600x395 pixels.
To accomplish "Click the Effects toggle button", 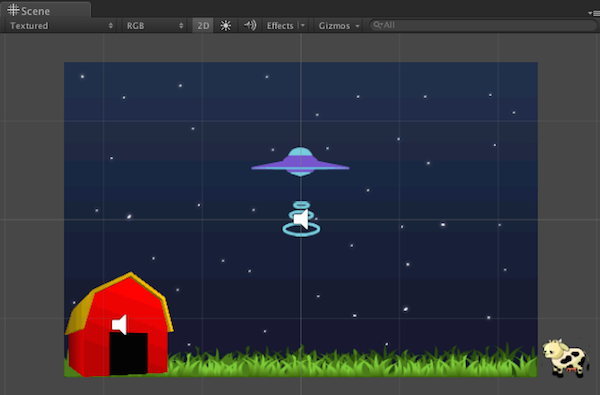I will [x=280, y=26].
